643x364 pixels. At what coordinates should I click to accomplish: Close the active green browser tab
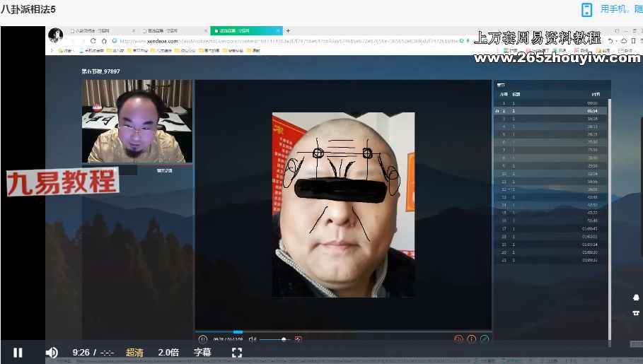(278, 30)
